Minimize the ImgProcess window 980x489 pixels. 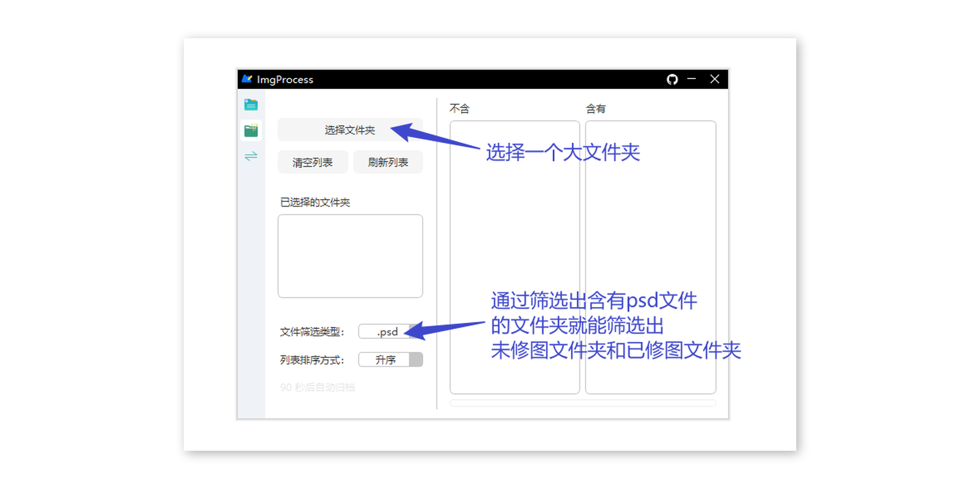tap(692, 80)
